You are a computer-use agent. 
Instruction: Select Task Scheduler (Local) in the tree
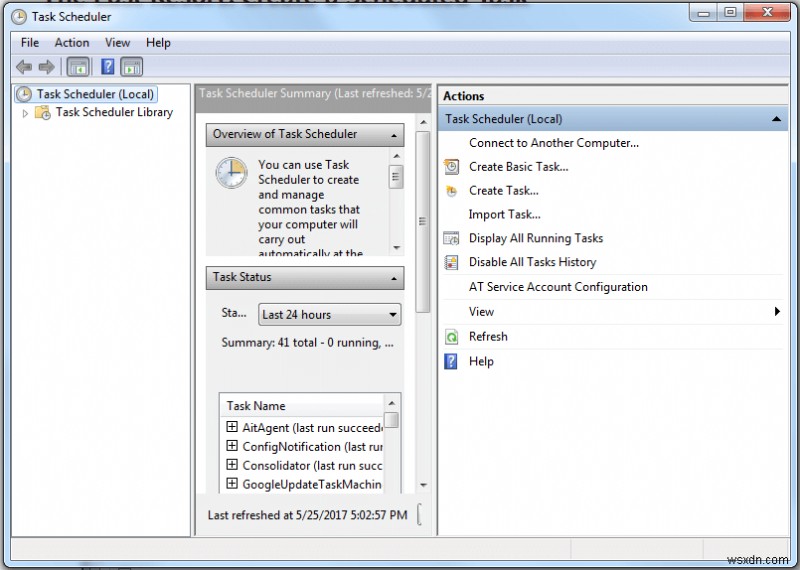pos(95,94)
